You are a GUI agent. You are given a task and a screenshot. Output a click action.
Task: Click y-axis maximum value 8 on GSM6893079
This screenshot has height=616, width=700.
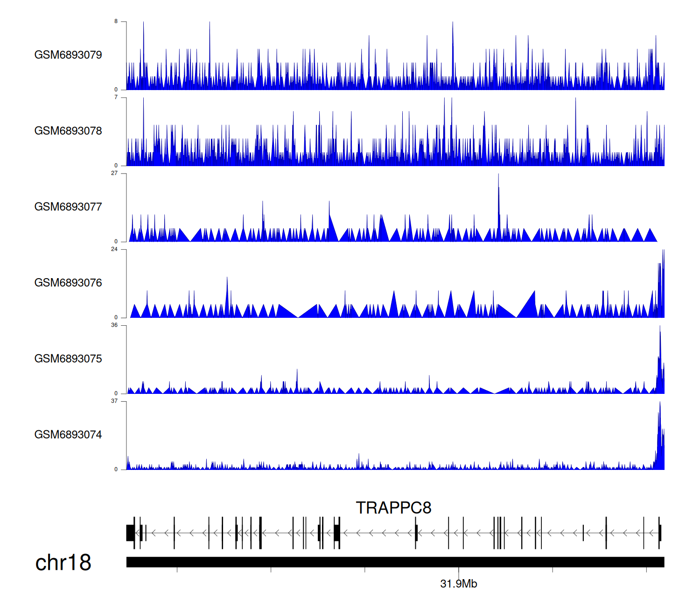[116, 21]
